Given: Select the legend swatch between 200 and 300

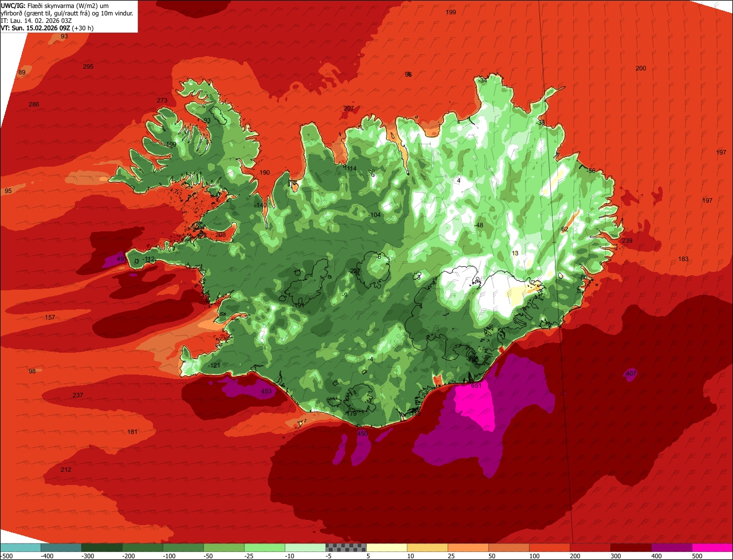Looking at the screenshot, I should [590, 547].
